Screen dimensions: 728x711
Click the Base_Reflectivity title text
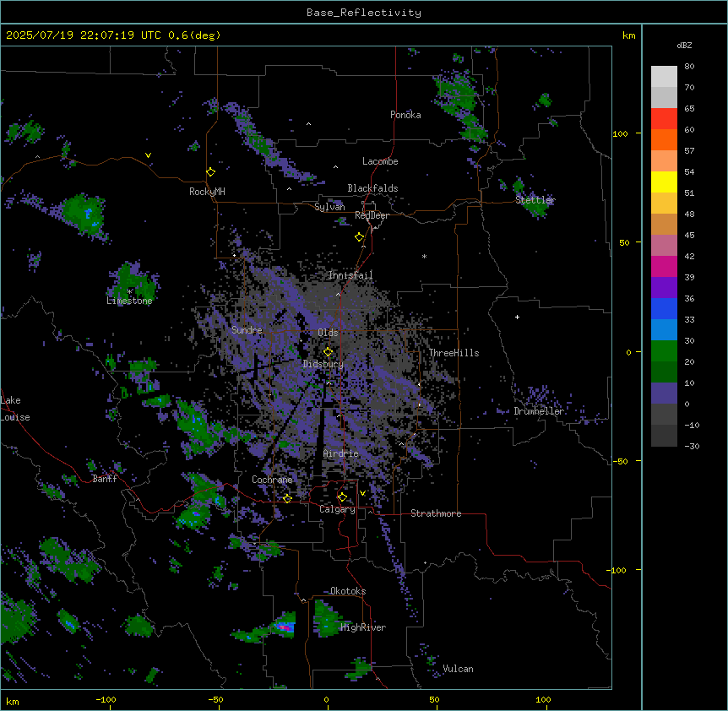coord(364,13)
